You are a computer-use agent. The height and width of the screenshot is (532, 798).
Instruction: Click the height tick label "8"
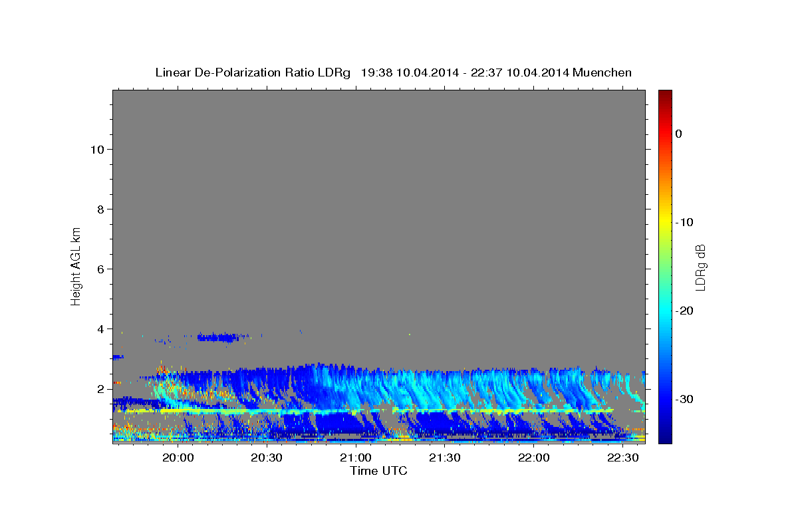pyautogui.click(x=100, y=209)
